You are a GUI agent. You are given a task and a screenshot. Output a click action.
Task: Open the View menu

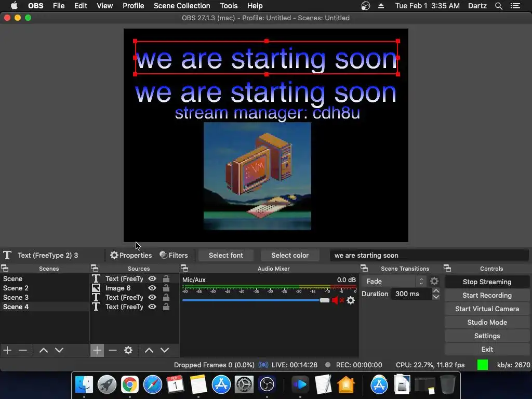[104, 6]
